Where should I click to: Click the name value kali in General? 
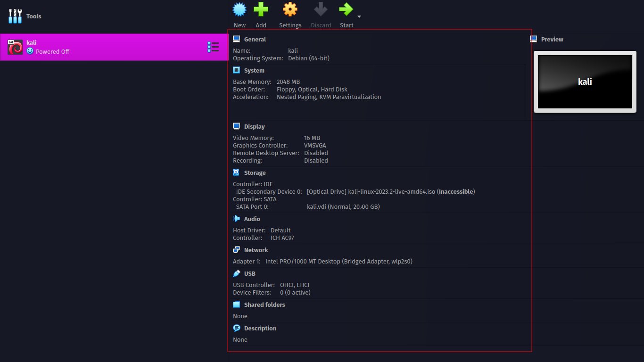pyautogui.click(x=293, y=51)
